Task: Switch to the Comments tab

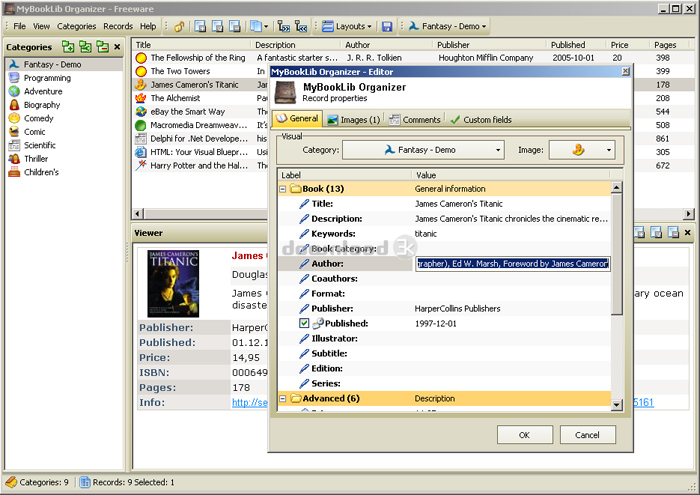Action: click(x=414, y=120)
